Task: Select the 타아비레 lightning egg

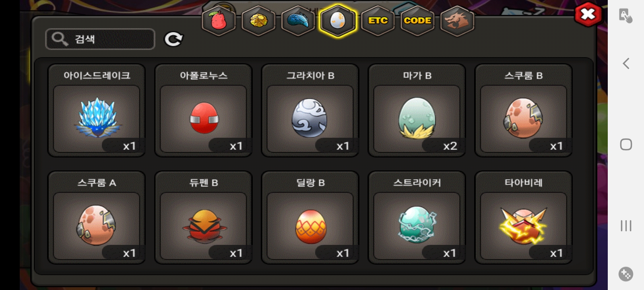Action: coord(524,217)
